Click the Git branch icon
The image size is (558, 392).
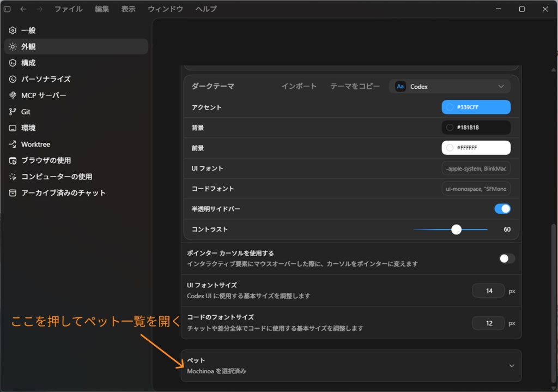coord(13,112)
